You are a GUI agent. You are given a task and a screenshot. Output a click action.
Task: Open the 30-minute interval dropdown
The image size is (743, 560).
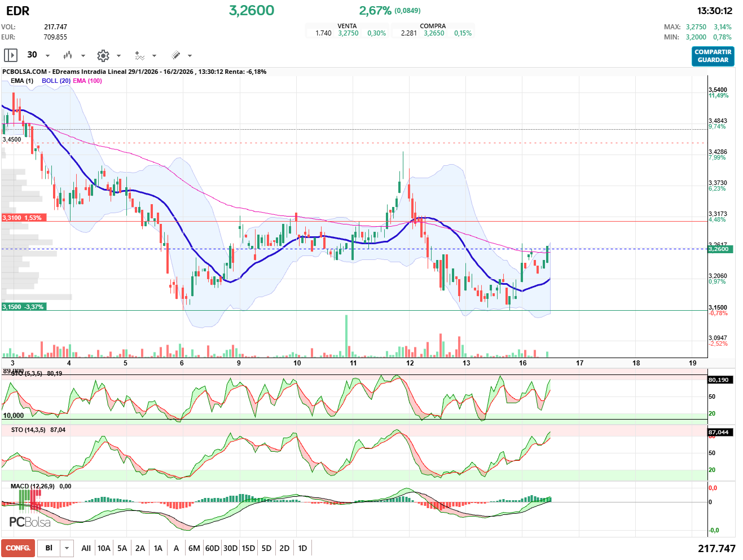(47, 55)
